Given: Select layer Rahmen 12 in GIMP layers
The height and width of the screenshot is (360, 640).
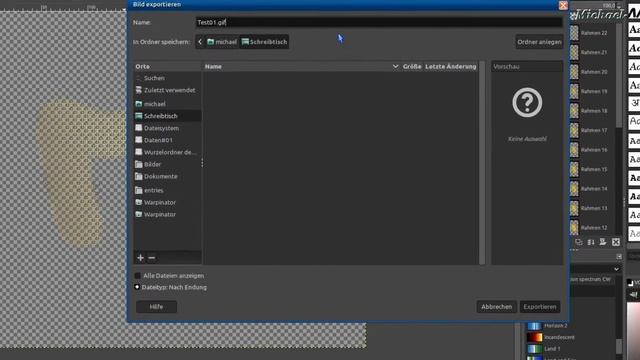Looking at the screenshot, I should tap(594, 228).
